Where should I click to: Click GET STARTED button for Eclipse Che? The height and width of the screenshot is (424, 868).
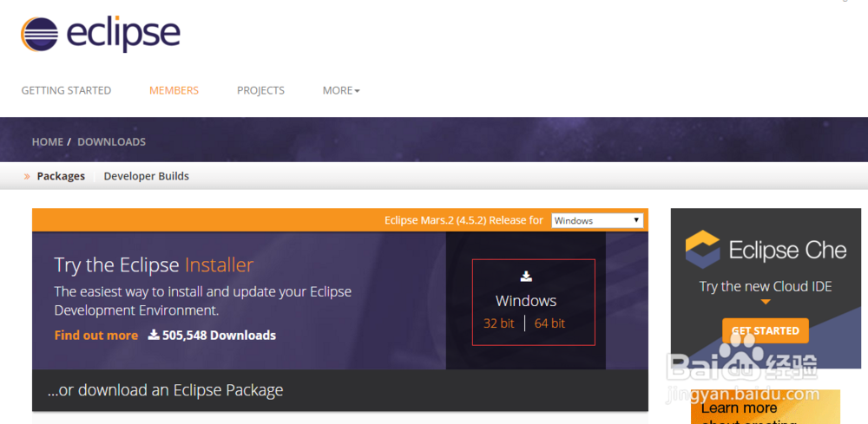point(765,330)
